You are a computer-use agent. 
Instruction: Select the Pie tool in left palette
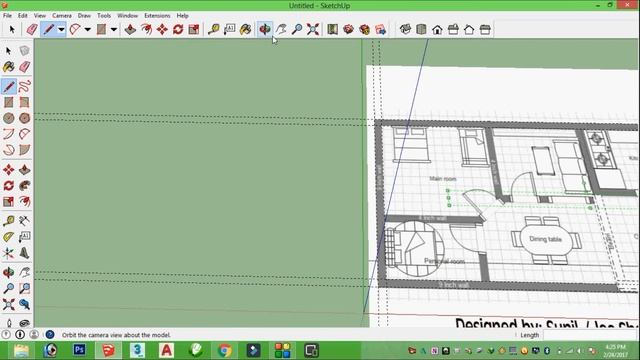click(x=24, y=150)
